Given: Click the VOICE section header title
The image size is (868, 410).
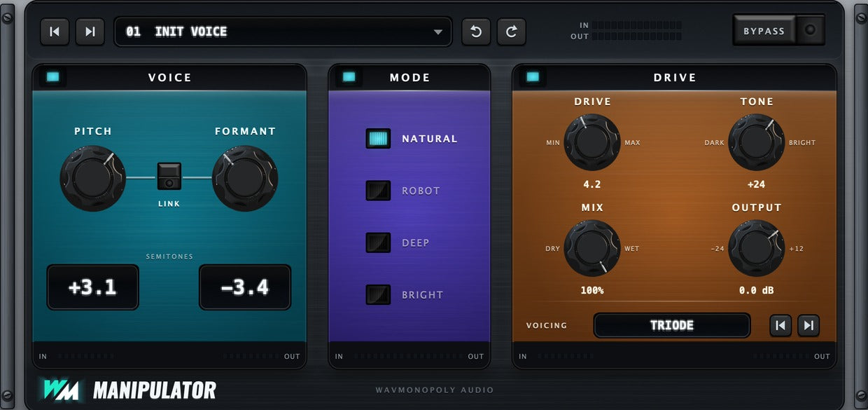Looking at the screenshot, I should click(169, 77).
